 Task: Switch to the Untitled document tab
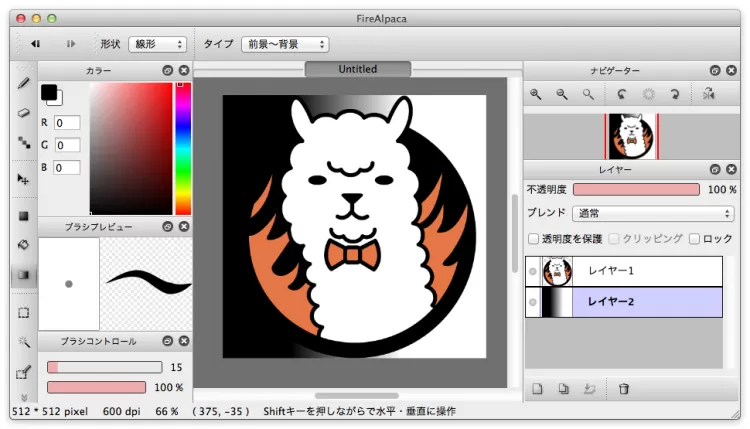(357, 69)
